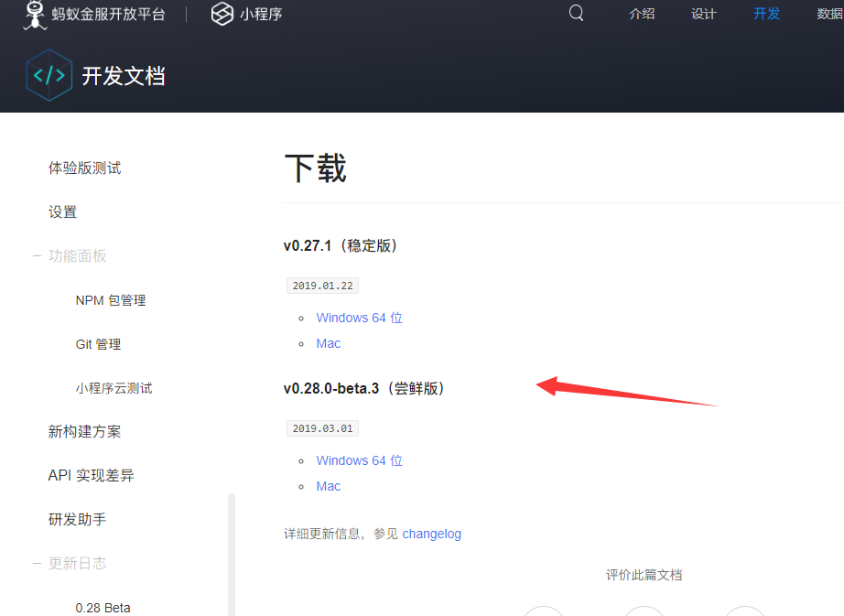Click the Ant Financial ant logo
The image size is (844, 616).
[34, 15]
